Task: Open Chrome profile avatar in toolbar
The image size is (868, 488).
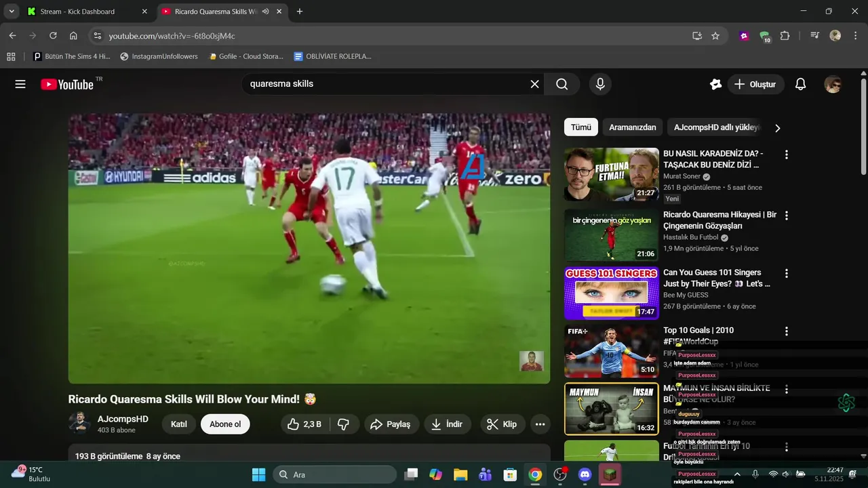Action: (x=835, y=36)
